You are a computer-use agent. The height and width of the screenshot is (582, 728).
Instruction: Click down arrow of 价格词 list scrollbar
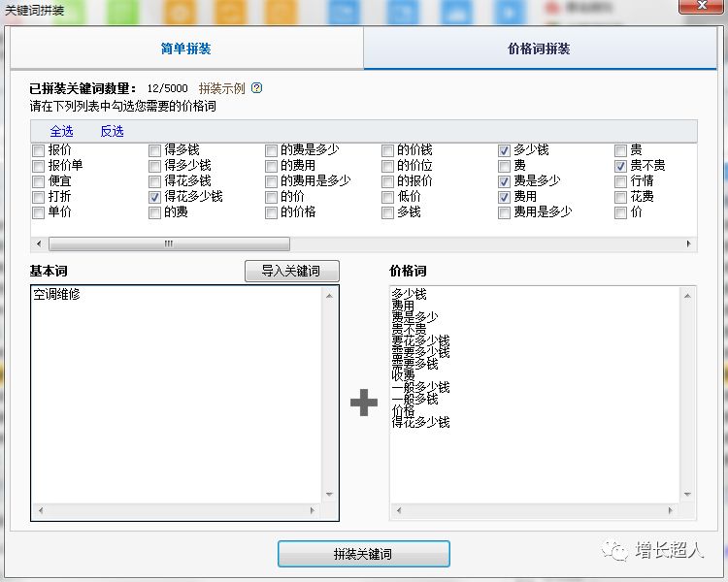point(688,494)
